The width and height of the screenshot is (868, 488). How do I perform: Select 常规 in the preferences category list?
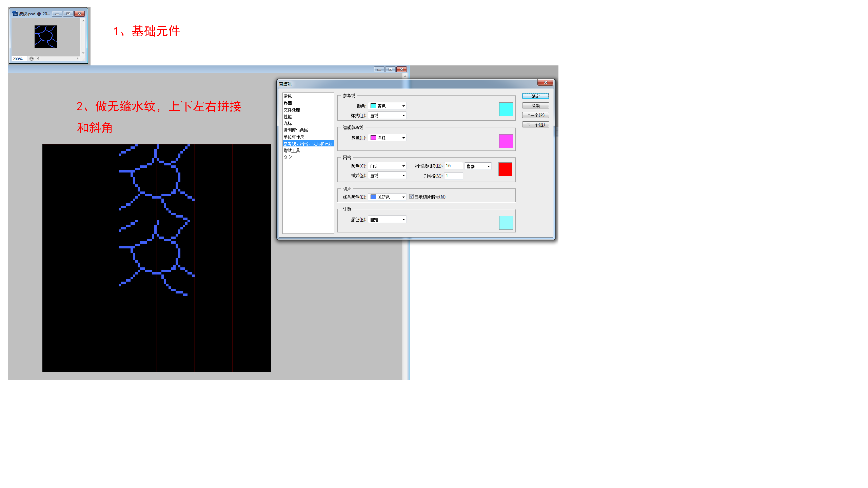tap(308, 96)
